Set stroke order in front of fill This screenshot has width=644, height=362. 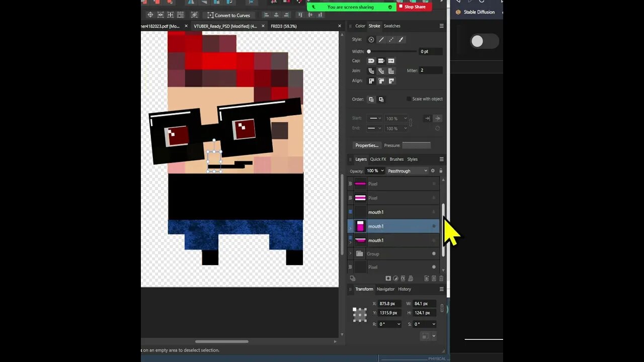[x=381, y=99]
